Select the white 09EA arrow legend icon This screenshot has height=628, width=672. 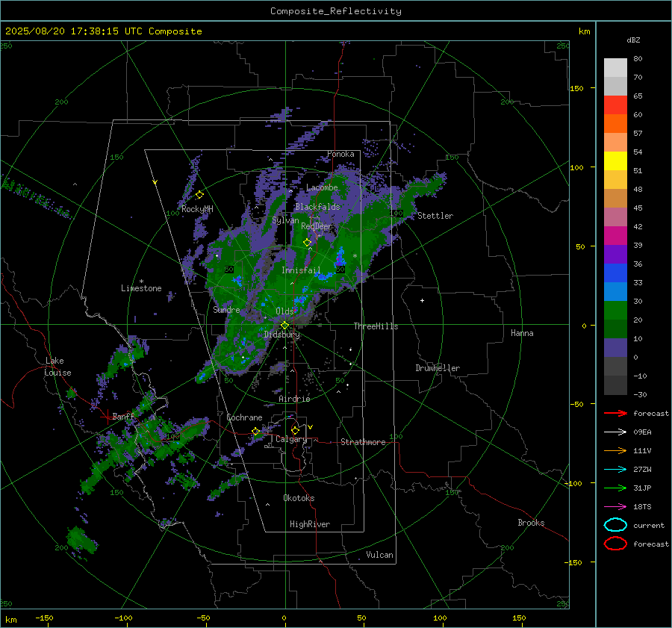click(x=615, y=432)
